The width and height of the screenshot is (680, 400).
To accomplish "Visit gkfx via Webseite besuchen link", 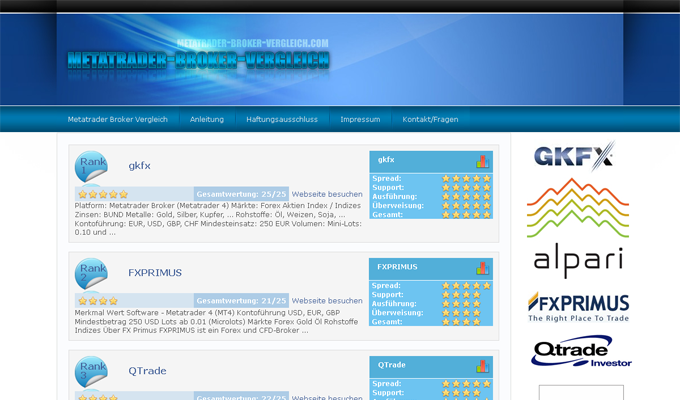I will click(327, 194).
